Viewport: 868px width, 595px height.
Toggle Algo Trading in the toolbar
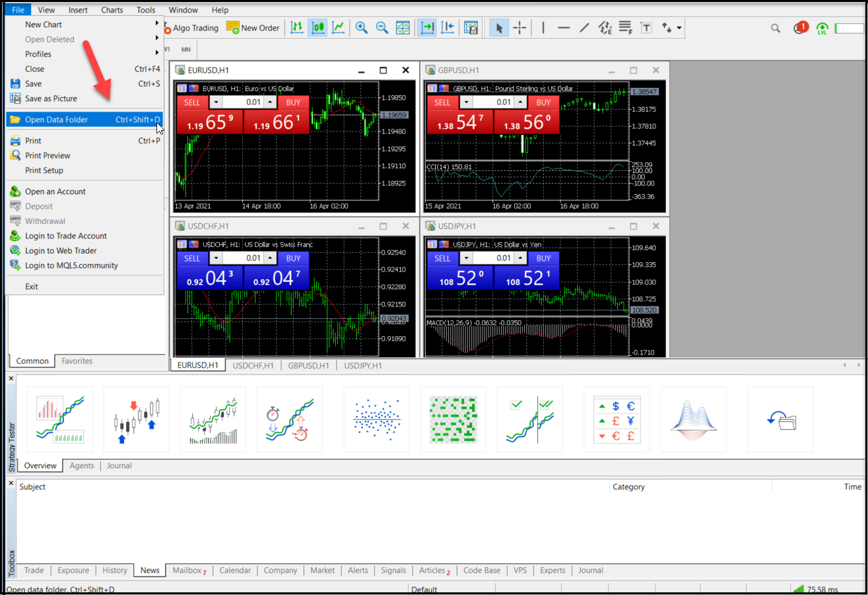[x=191, y=28]
